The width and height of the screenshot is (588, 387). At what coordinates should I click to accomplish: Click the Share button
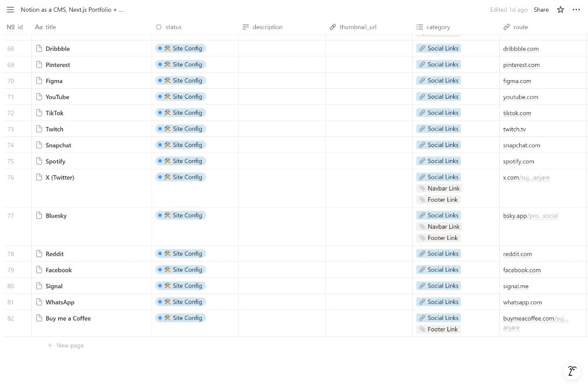coord(541,10)
